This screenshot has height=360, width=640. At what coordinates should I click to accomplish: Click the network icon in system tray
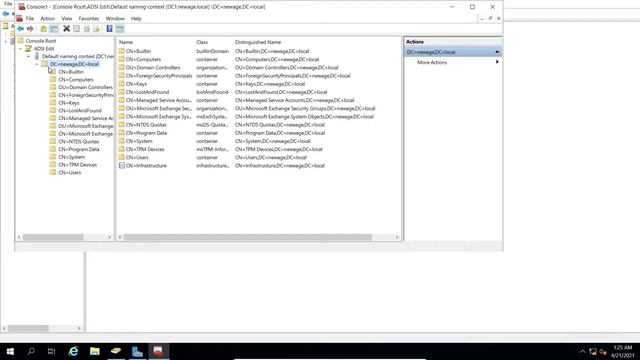pyautogui.click(x=593, y=351)
